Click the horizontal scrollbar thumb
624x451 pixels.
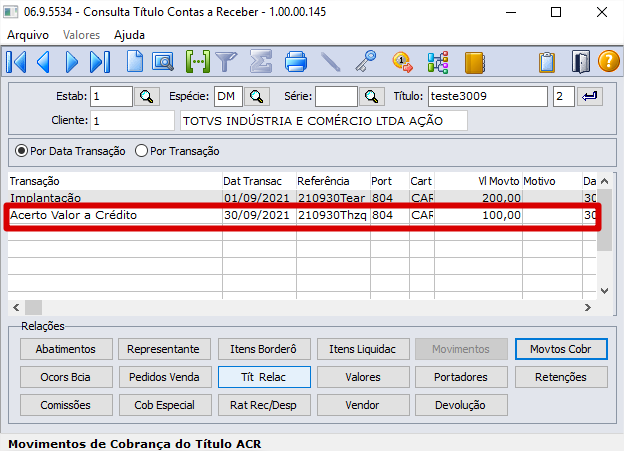pyautogui.click(x=33, y=307)
